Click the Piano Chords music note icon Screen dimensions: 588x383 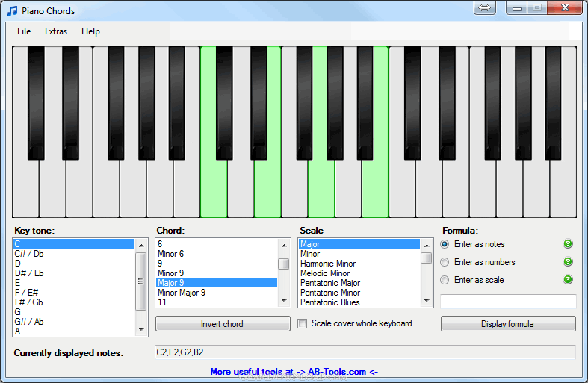[12, 11]
